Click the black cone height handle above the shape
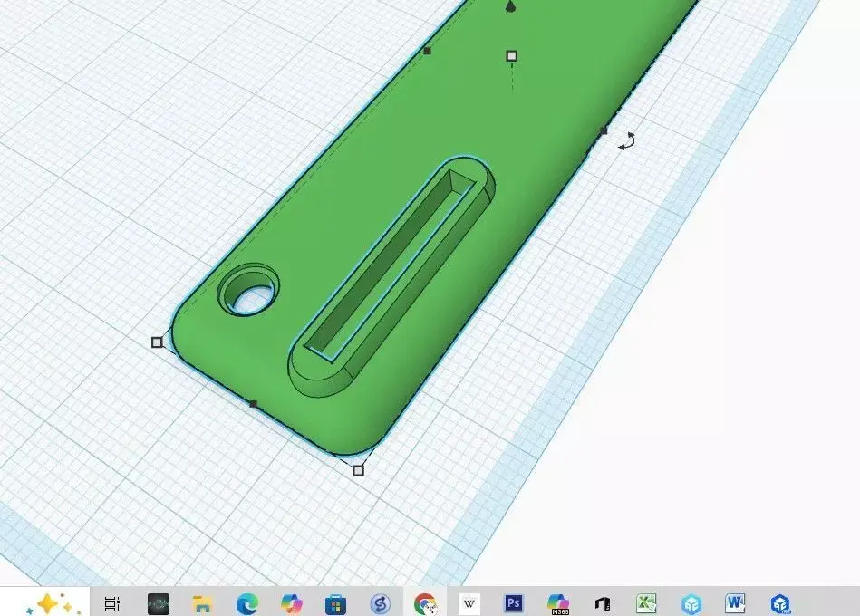Screen dimensions: 860x616 (x=510, y=6)
